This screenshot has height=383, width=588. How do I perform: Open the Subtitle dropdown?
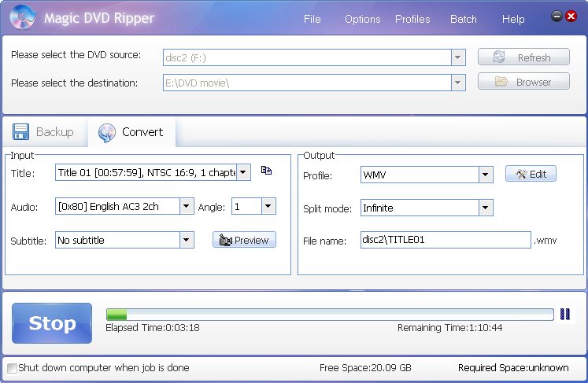click(187, 240)
